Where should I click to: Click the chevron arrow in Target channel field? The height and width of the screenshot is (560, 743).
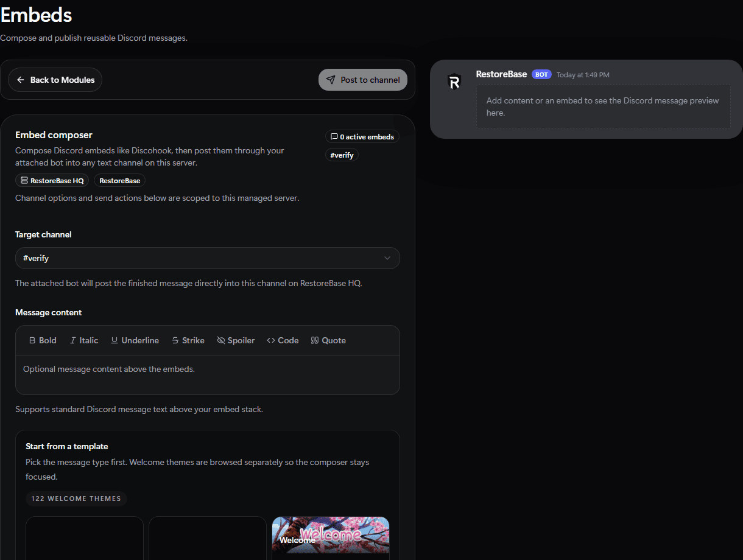coord(387,258)
